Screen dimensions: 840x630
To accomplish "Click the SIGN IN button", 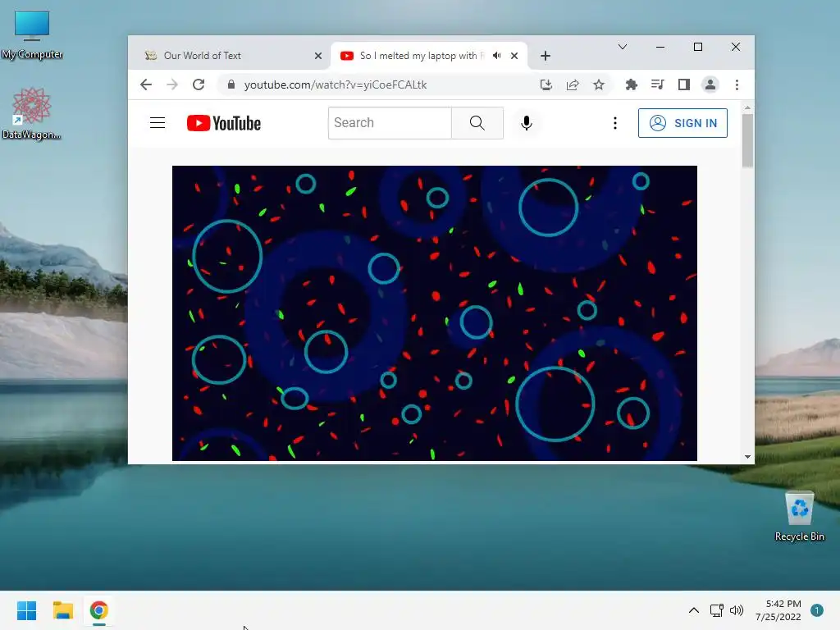I will [682, 123].
